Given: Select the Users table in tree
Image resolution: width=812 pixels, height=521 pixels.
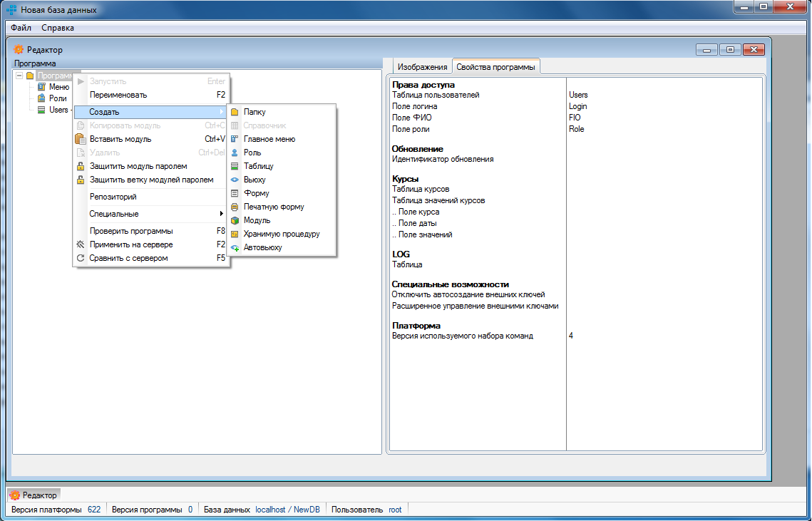Looking at the screenshot, I should [58, 110].
